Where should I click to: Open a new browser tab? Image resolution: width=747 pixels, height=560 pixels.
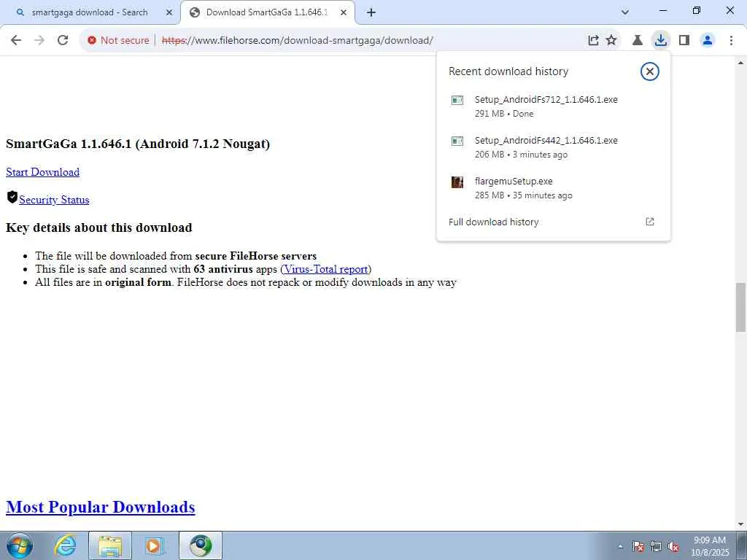pyautogui.click(x=371, y=12)
